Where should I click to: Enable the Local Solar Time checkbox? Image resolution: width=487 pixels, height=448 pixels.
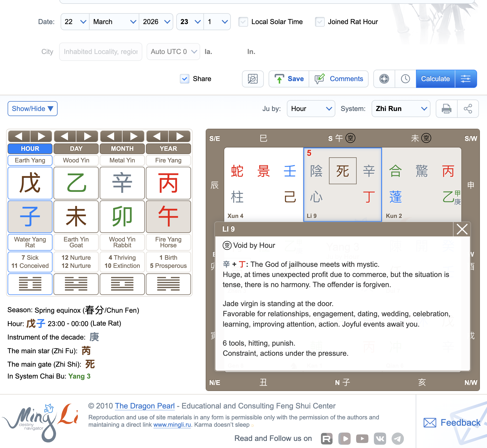pyautogui.click(x=243, y=22)
